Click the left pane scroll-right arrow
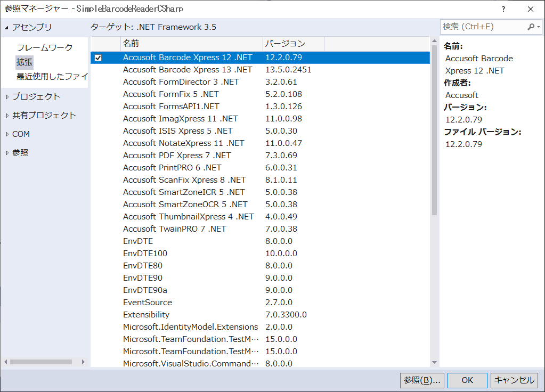 (83, 362)
